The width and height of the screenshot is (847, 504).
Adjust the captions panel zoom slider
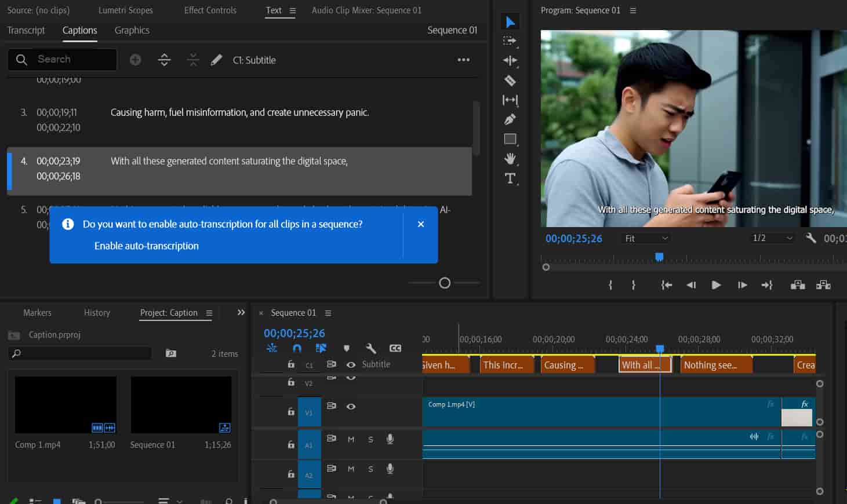pos(445,283)
